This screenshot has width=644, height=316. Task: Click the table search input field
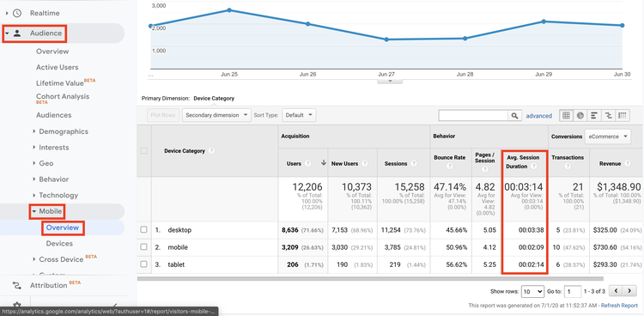pyautogui.click(x=473, y=116)
